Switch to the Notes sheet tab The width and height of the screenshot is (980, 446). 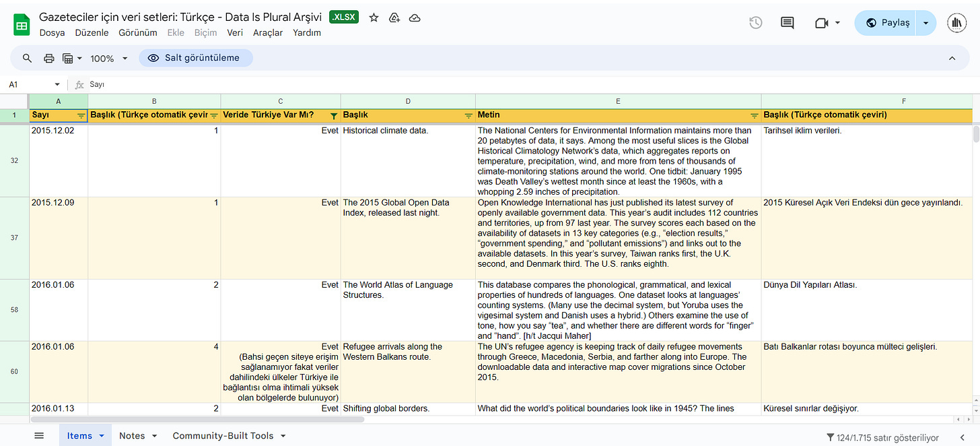[x=132, y=436]
